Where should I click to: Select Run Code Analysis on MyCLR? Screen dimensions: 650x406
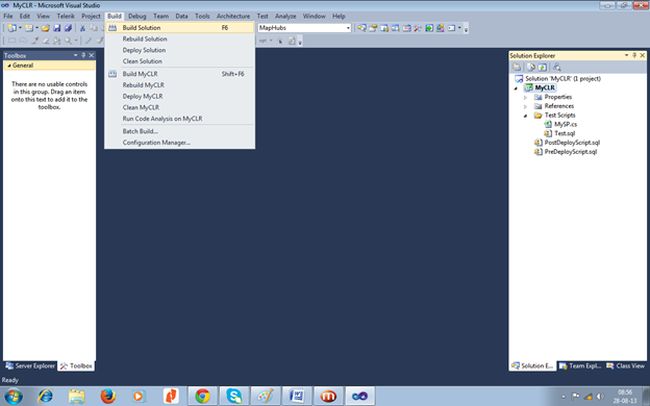coord(179,119)
